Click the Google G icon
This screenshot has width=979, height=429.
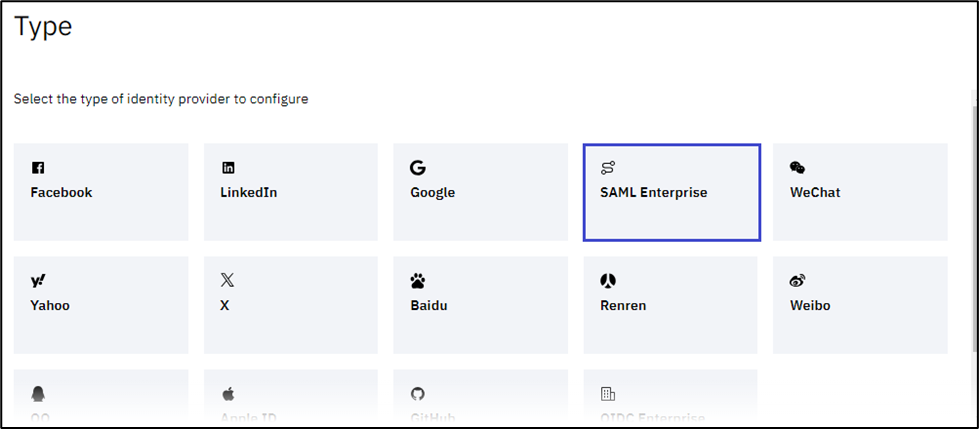[417, 168]
